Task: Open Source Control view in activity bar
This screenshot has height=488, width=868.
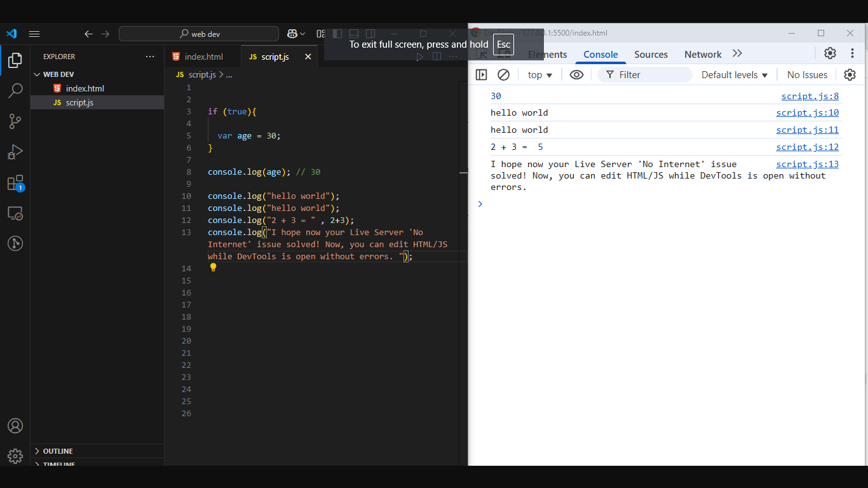Action: click(15, 121)
